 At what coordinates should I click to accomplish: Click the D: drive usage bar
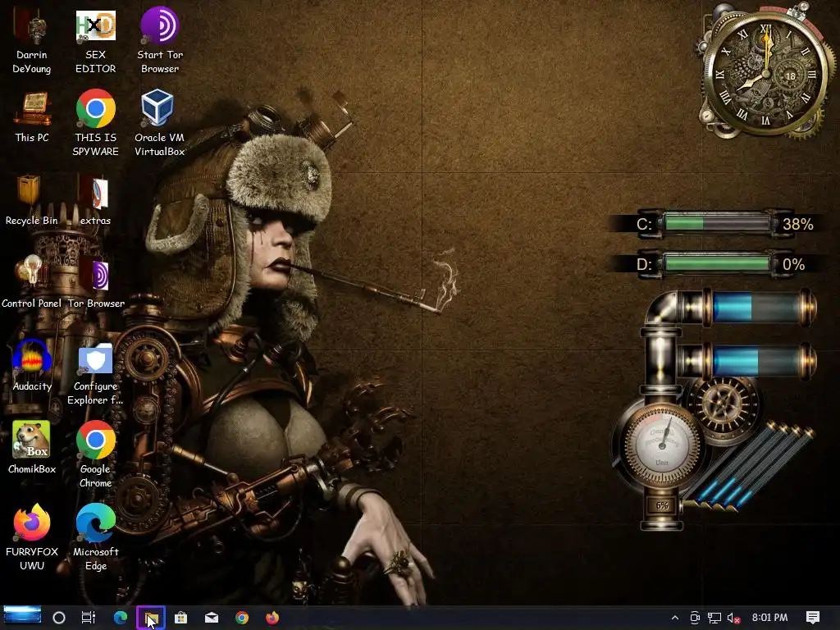point(717,263)
